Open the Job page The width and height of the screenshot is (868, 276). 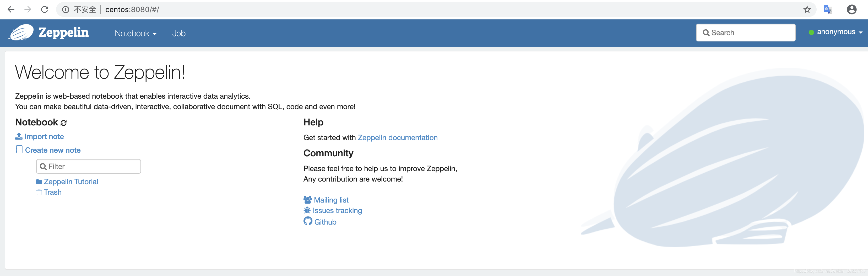point(179,33)
